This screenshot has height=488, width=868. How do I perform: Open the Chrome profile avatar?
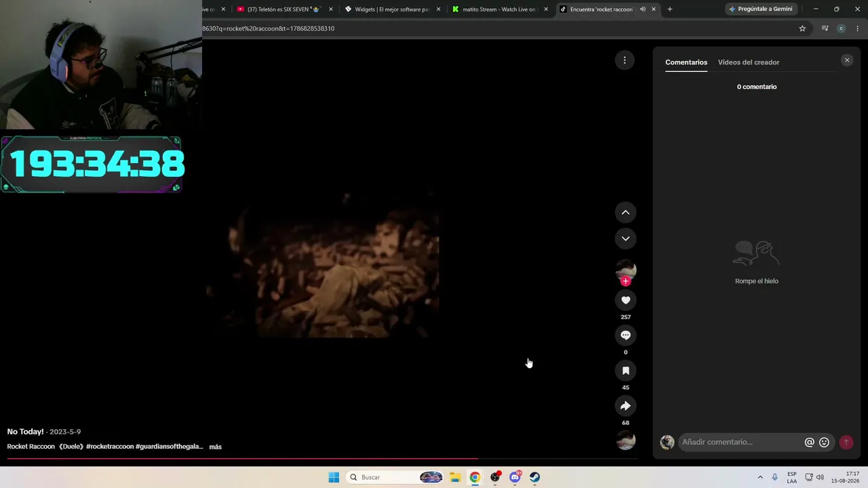(x=841, y=28)
